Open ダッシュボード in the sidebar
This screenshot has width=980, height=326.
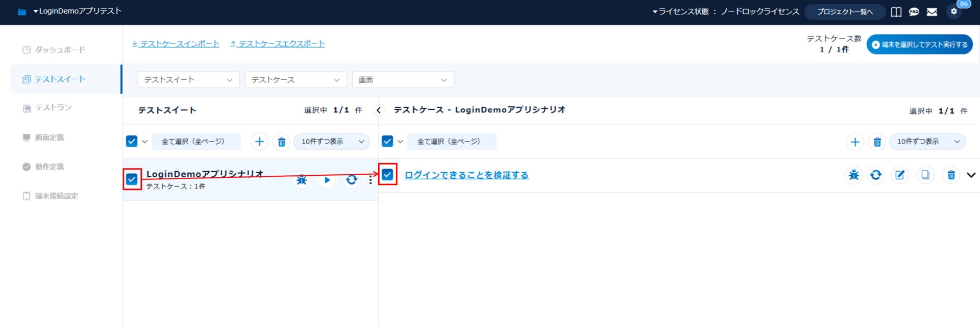coord(60,50)
